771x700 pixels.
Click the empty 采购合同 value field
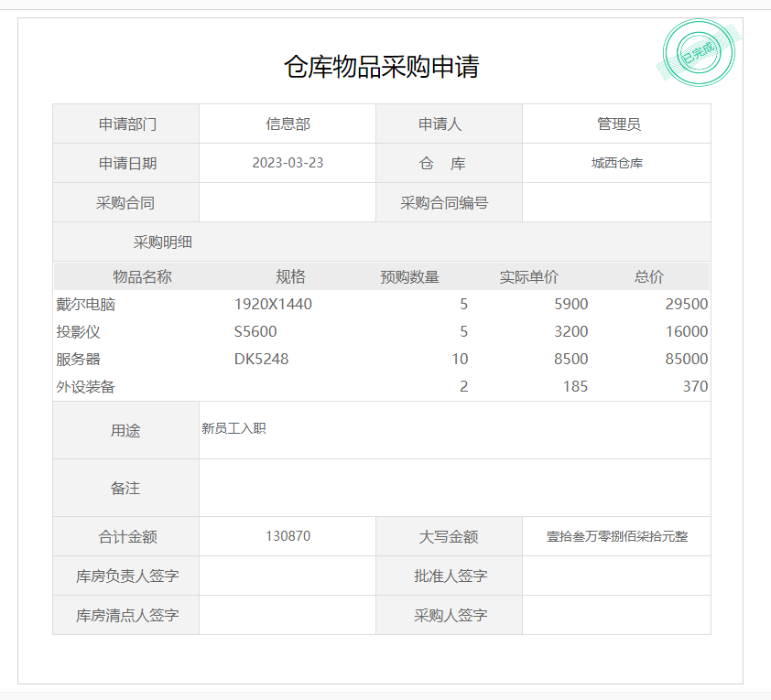288,202
